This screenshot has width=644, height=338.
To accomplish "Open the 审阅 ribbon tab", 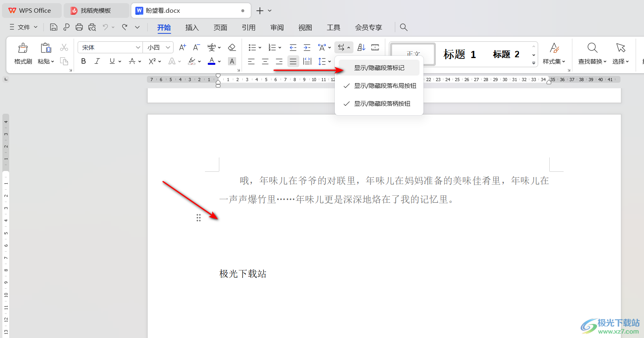I will [x=277, y=27].
